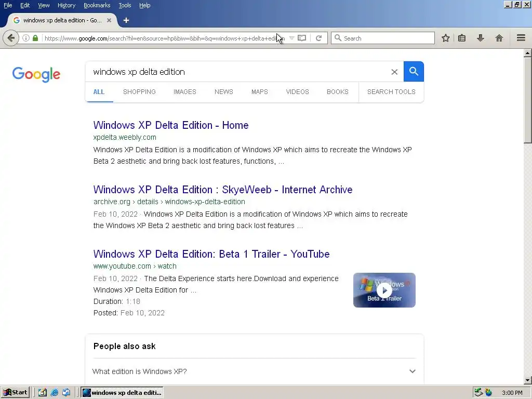The width and height of the screenshot is (532, 399).
Task: Click www.youtube.com watch URL text
Action: click(x=135, y=267)
